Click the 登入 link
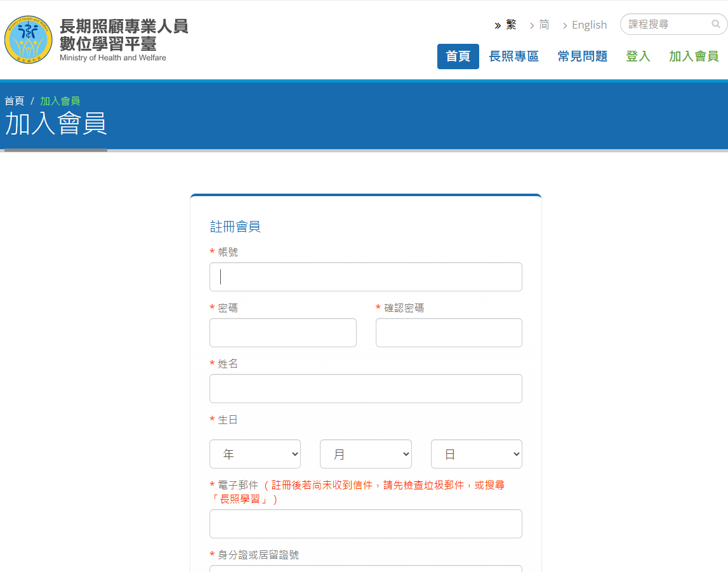Viewport: 728px width, 572px height. click(638, 57)
